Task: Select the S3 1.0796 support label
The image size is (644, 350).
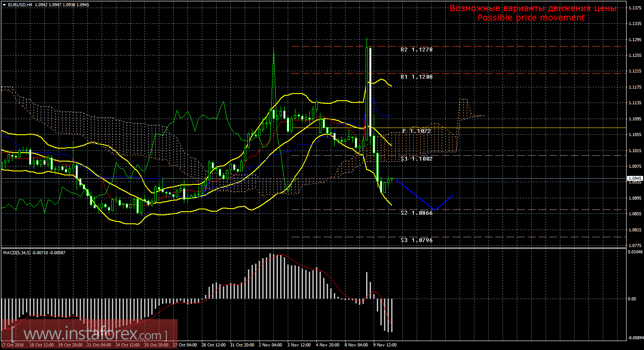Action: [416, 240]
